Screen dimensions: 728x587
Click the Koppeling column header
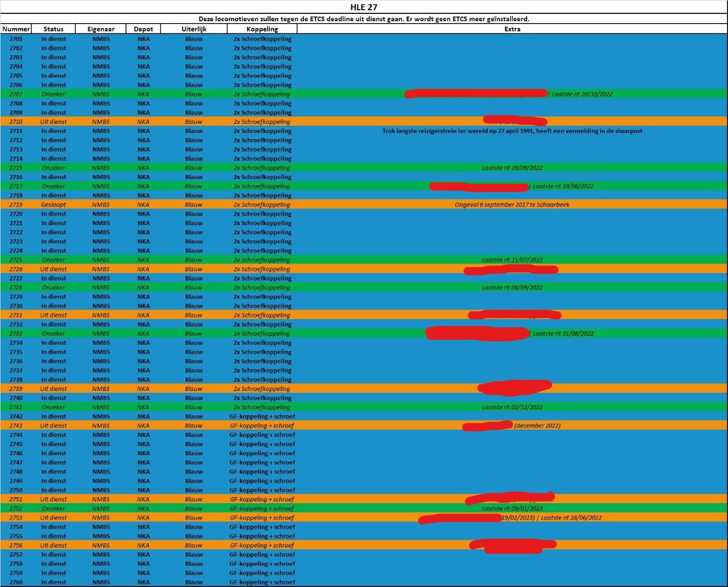pos(262,29)
